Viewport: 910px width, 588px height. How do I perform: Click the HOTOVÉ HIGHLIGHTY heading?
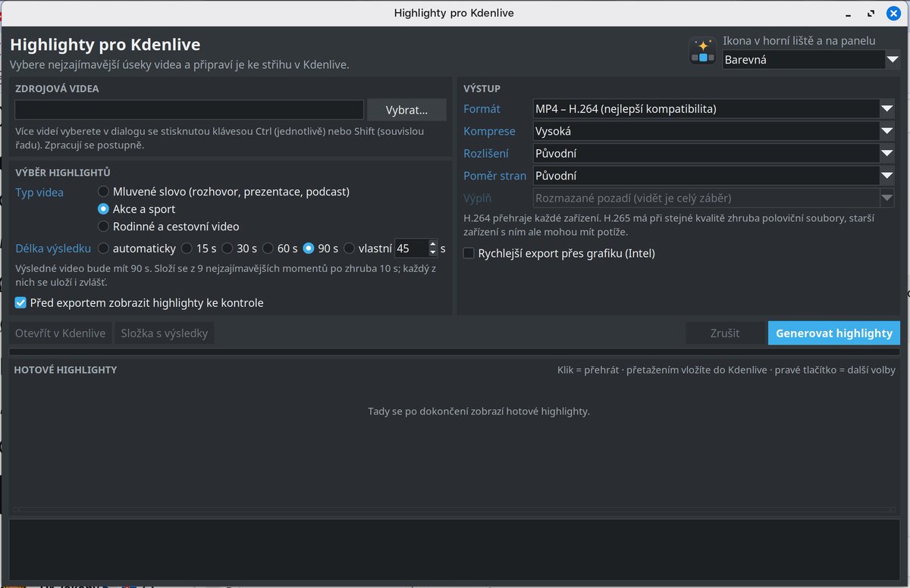[x=65, y=370]
